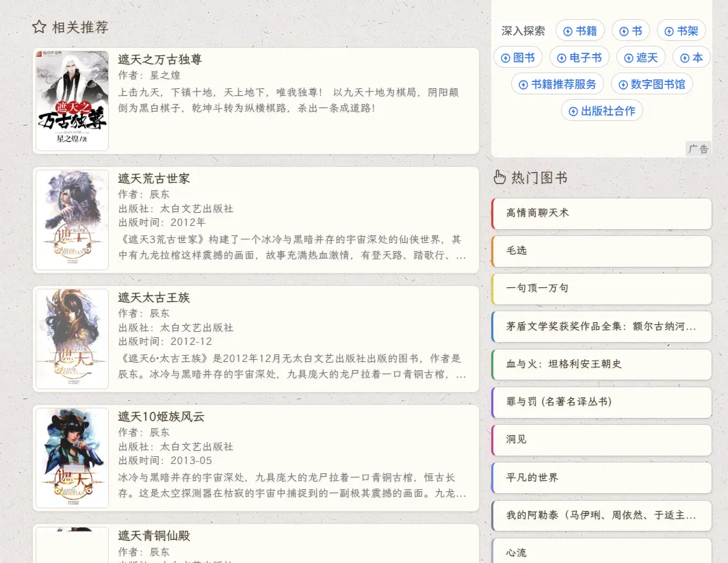Open book title 遮天之万古独尊
This screenshot has height=563, width=728.
pos(159,60)
